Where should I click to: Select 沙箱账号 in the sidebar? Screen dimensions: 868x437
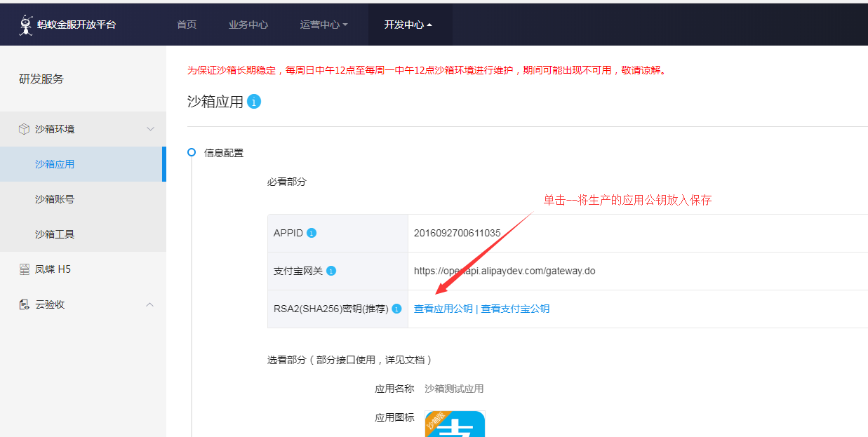coord(83,199)
